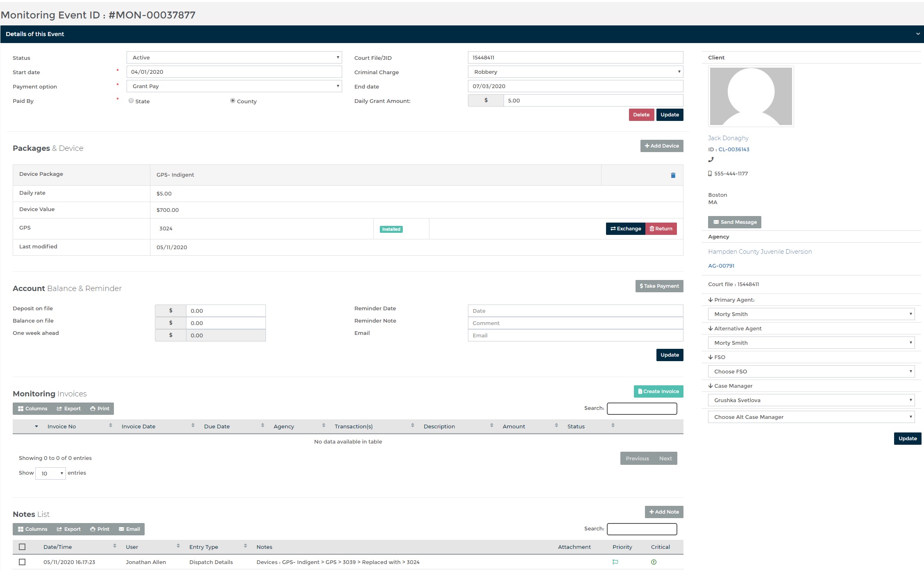
Task: Click the trash icon in the Device Package row
Action: coord(673,175)
